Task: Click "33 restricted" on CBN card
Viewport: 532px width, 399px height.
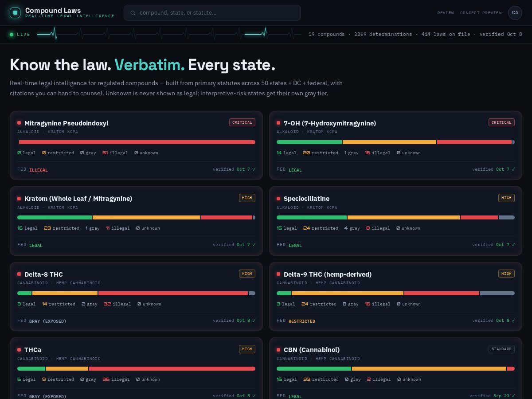Action: (321, 379)
